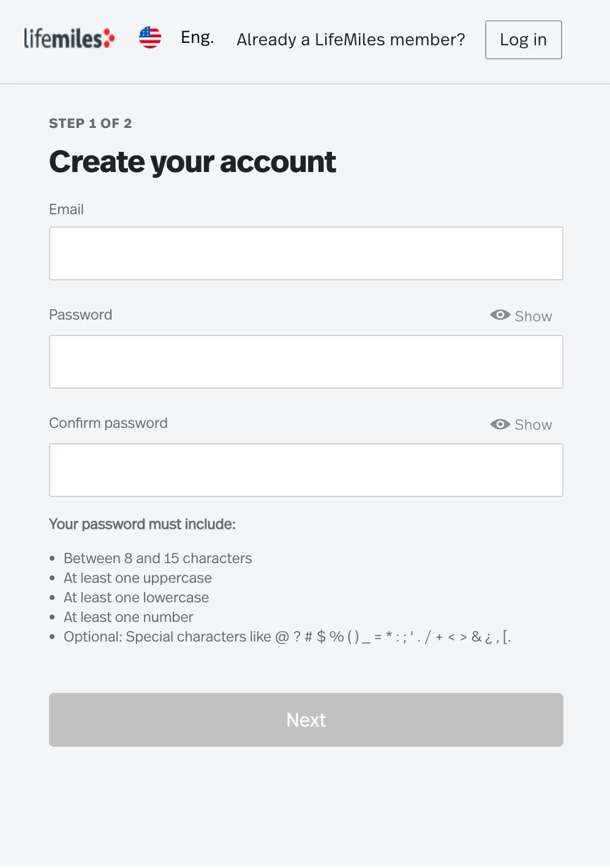This screenshot has width=610, height=868.
Task: Click the 'STEP 1 OF 2' indicator
Action: tap(91, 124)
